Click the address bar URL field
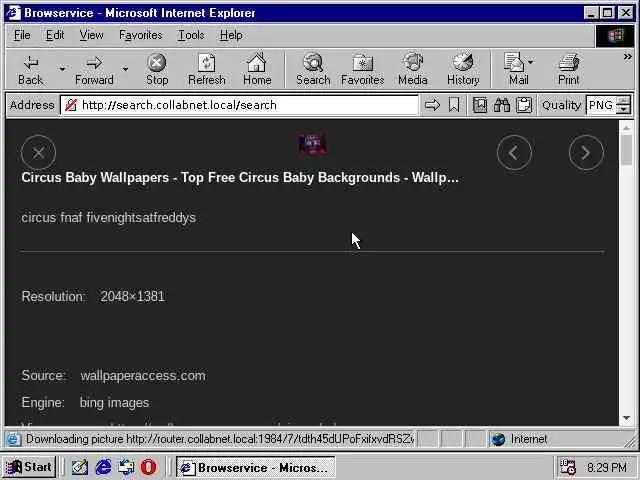Image resolution: width=640 pixels, height=480 pixels. (x=239, y=105)
